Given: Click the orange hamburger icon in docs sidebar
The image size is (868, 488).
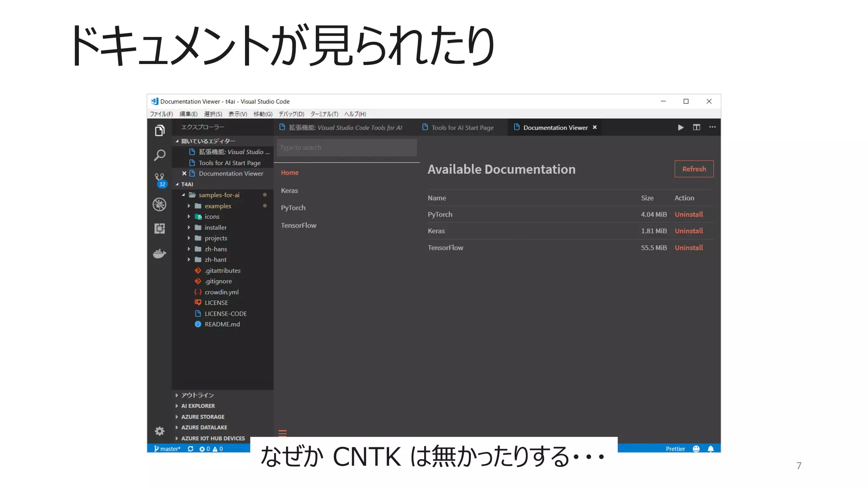Looking at the screenshot, I should pyautogui.click(x=283, y=433).
